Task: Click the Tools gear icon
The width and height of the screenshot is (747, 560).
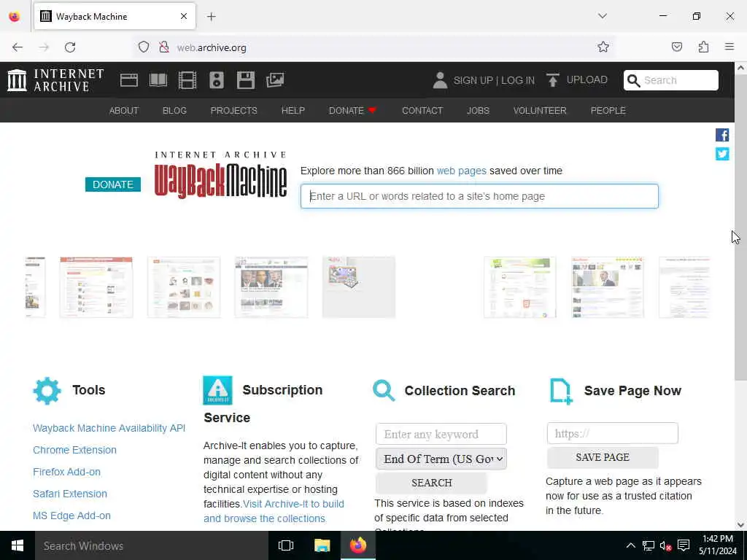Action: pyautogui.click(x=47, y=391)
